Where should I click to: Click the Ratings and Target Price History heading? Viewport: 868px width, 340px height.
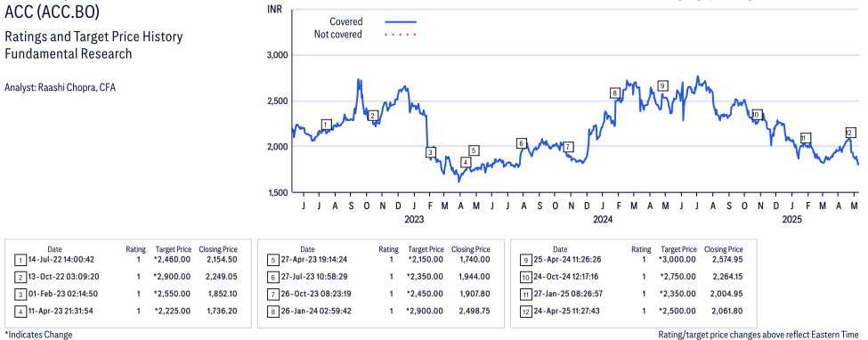pos(93,37)
